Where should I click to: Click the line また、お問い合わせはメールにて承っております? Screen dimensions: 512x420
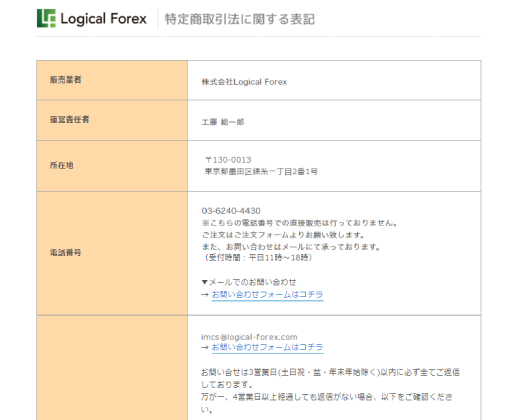291,247
